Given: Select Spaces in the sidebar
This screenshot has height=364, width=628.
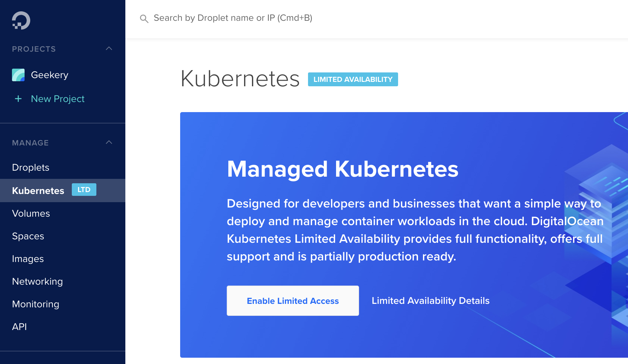Looking at the screenshot, I should coord(28,236).
